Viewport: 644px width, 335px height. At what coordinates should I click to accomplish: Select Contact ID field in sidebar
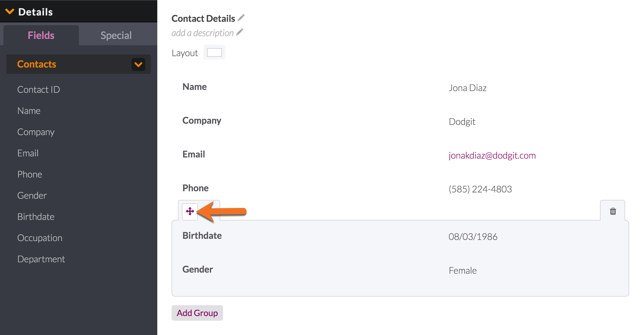pyautogui.click(x=39, y=90)
